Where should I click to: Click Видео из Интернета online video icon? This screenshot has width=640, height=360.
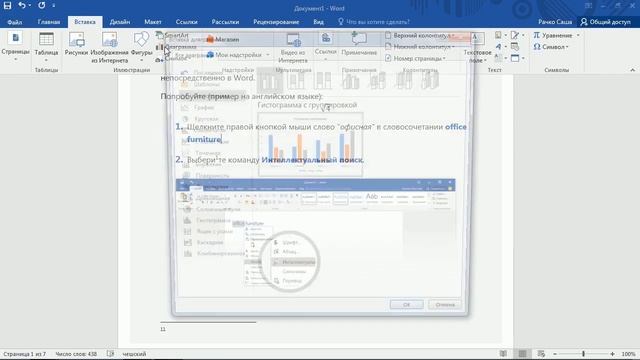coord(293,47)
